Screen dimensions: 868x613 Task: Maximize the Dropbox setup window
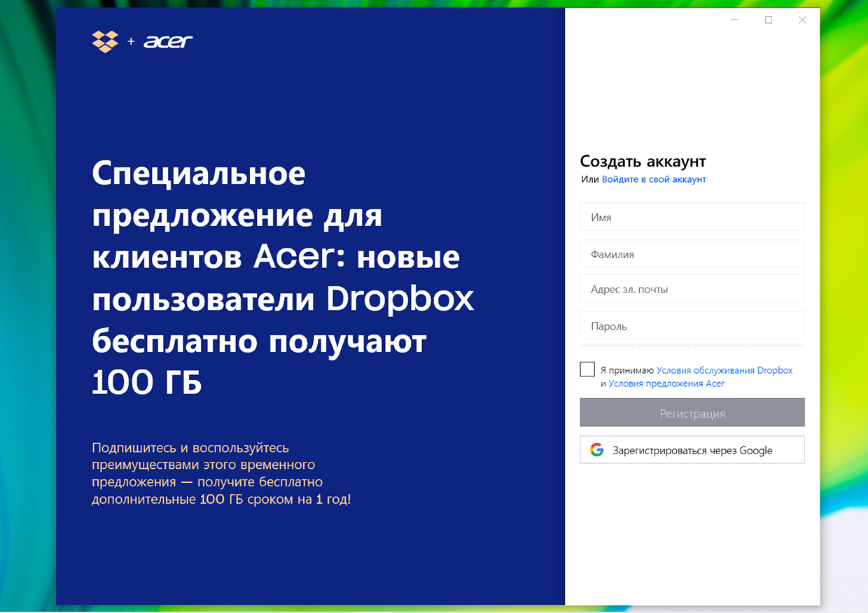coord(769,20)
